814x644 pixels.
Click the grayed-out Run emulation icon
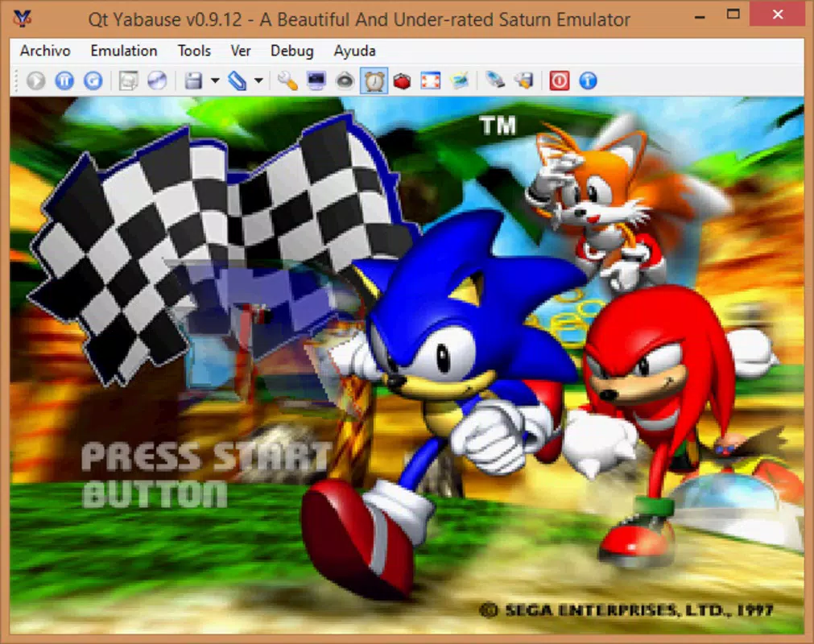click(x=36, y=81)
